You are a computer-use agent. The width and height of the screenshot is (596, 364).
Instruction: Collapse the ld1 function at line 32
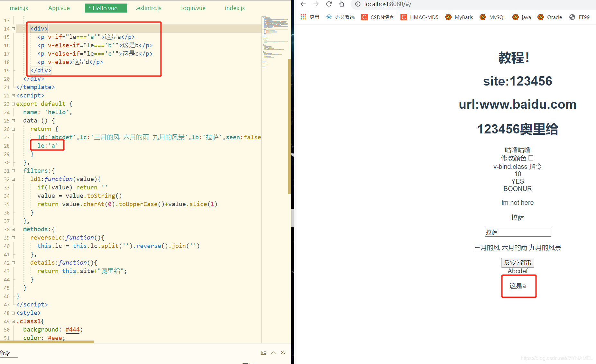[x=13, y=179]
